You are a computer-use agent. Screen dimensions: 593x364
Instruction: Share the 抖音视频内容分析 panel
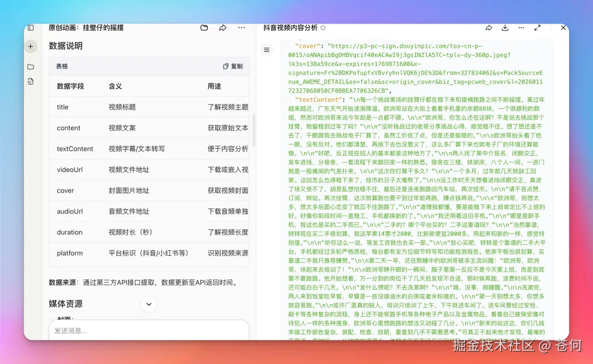[x=489, y=27]
